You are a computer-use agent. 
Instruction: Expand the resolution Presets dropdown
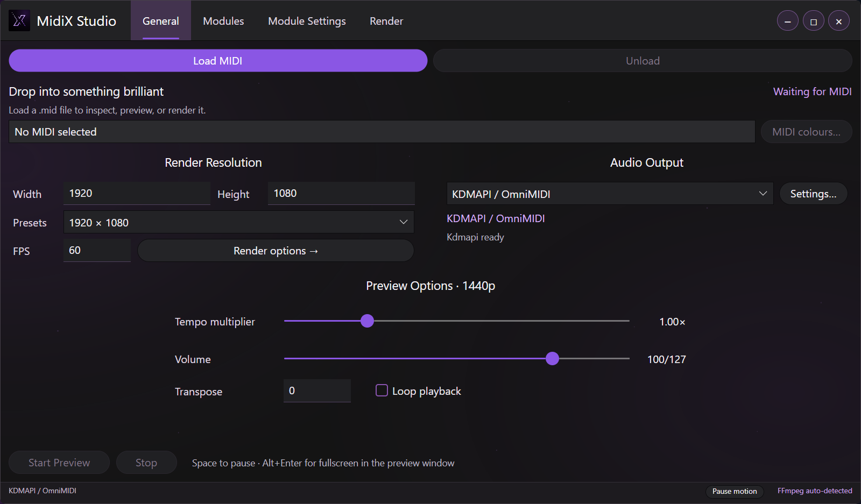point(238,222)
